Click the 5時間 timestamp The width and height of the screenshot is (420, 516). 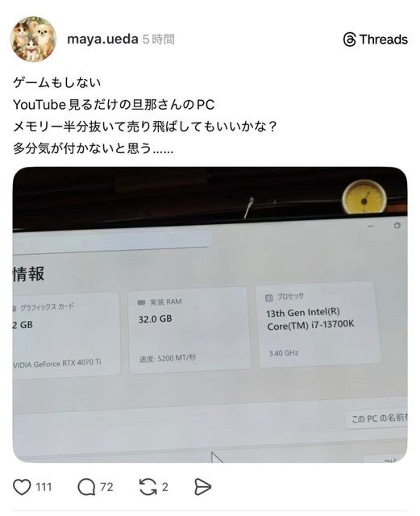pos(158,40)
